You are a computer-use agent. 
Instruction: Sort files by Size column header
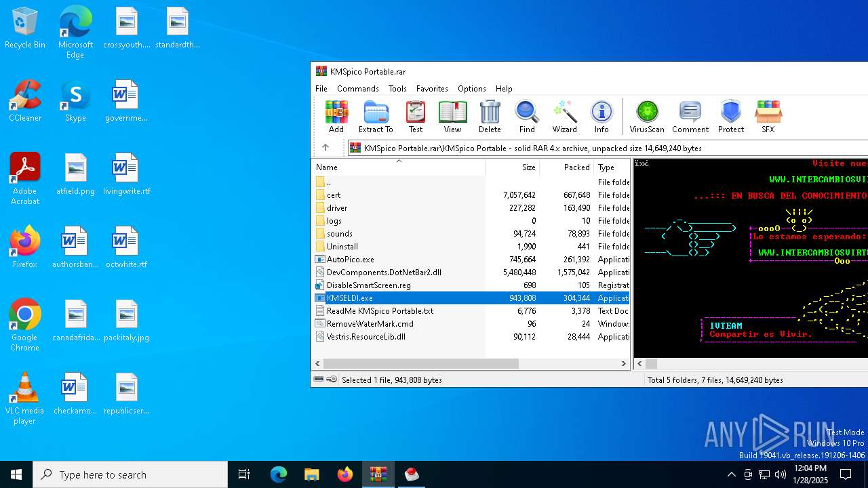513,167
